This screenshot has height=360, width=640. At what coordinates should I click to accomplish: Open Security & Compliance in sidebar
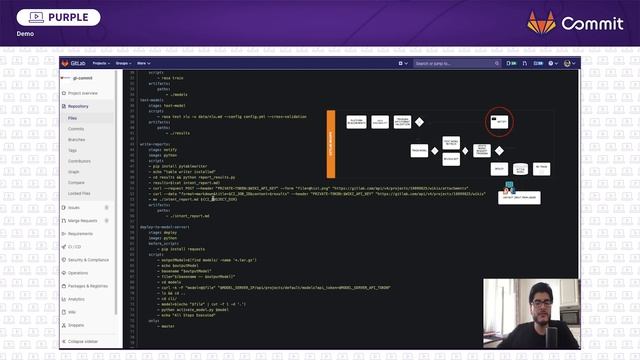point(88,260)
